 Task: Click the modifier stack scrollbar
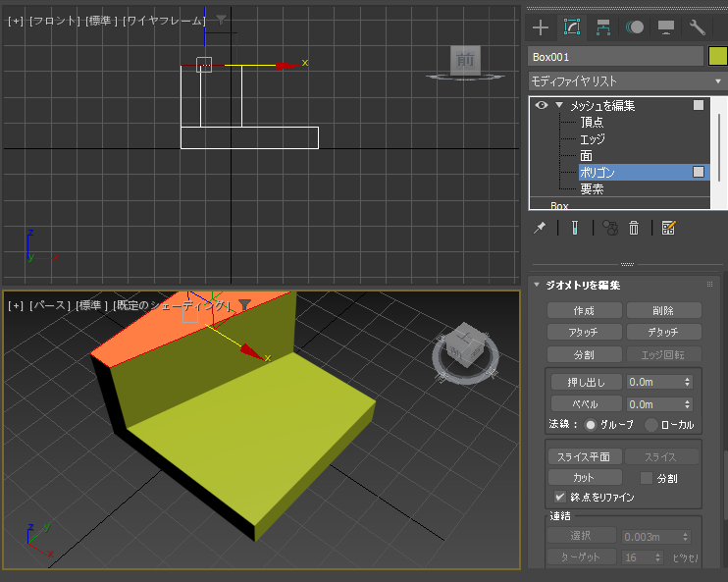tap(719, 147)
